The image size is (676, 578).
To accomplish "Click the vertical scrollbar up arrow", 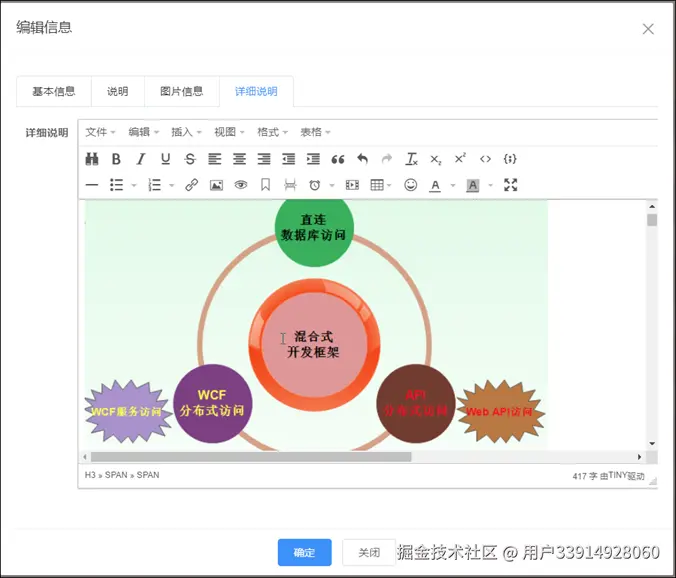I will pyautogui.click(x=652, y=206).
